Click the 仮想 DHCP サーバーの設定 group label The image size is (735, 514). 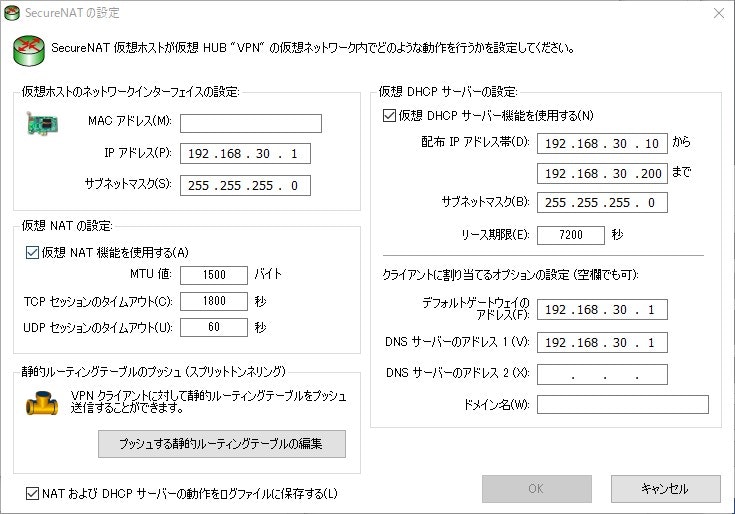[448, 91]
